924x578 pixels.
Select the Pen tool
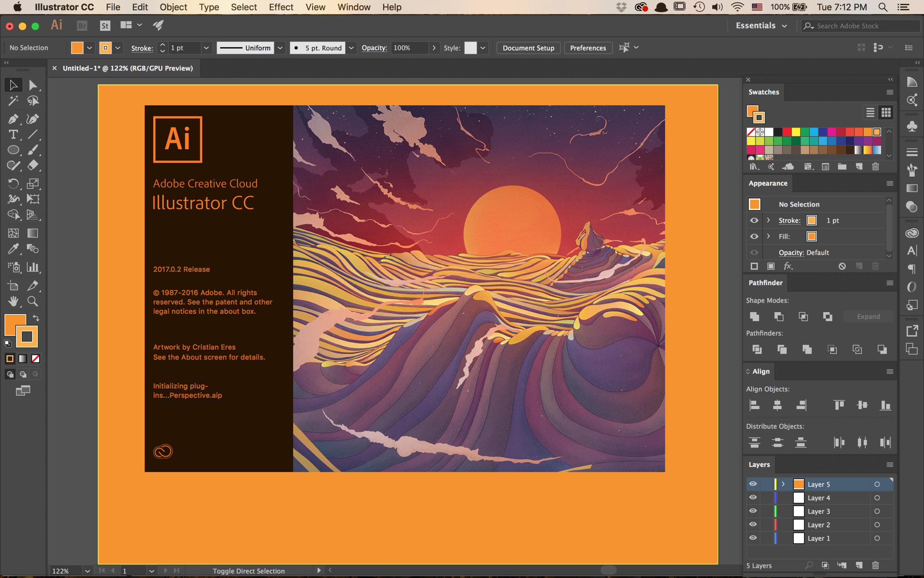coord(13,119)
